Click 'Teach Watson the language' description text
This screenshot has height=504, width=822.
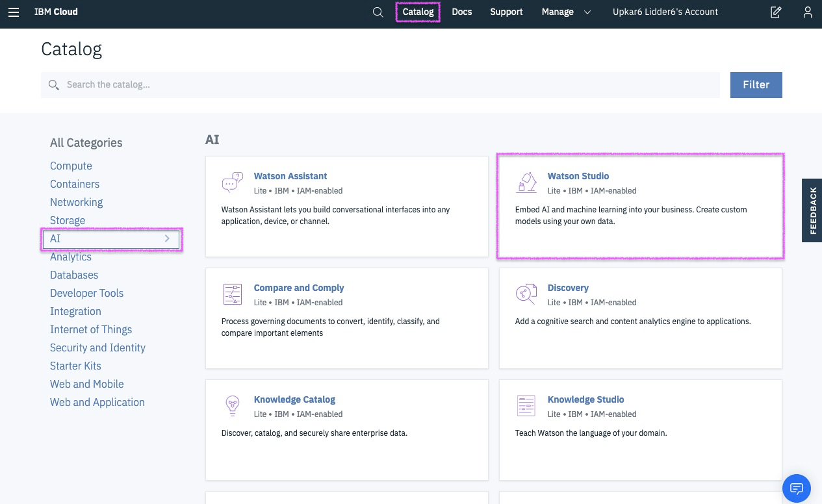tap(591, 433)
